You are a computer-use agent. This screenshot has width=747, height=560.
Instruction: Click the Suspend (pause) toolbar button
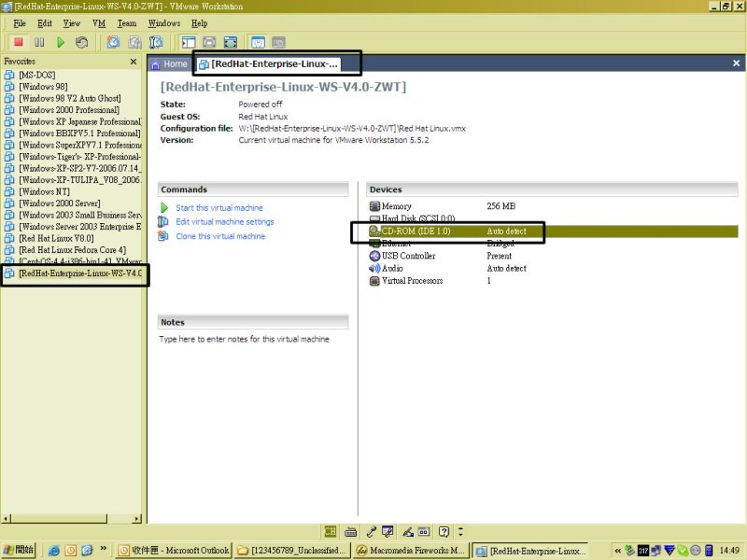click(x=39, y=42)
